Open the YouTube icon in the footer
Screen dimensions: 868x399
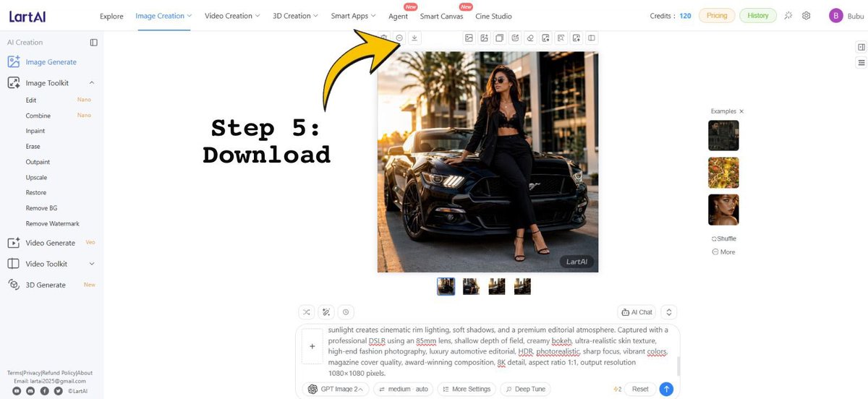(17, 391)
